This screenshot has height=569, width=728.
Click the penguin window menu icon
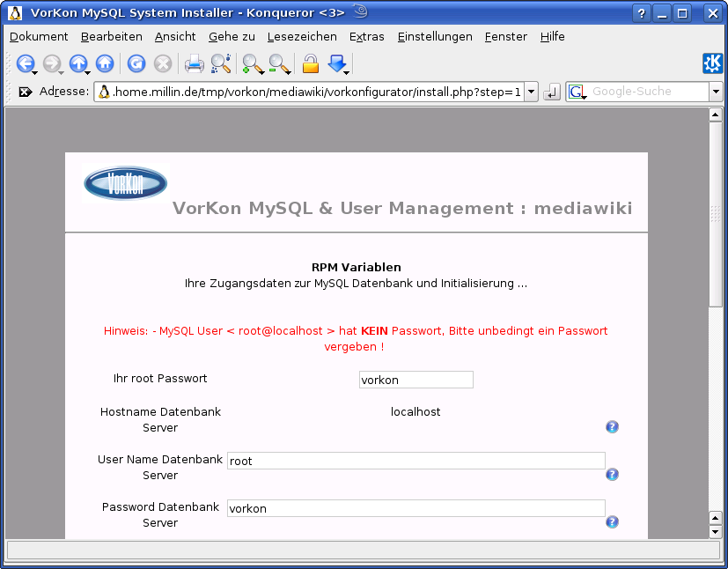[x=15, y=13]
